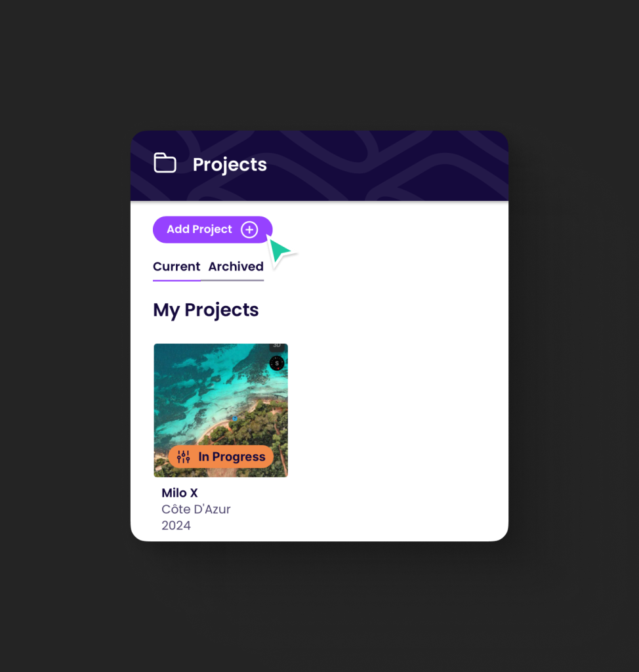The height and width of the screenshot is (672, 639).
Task: Open the Milo X project title
Action: (180, 493)
